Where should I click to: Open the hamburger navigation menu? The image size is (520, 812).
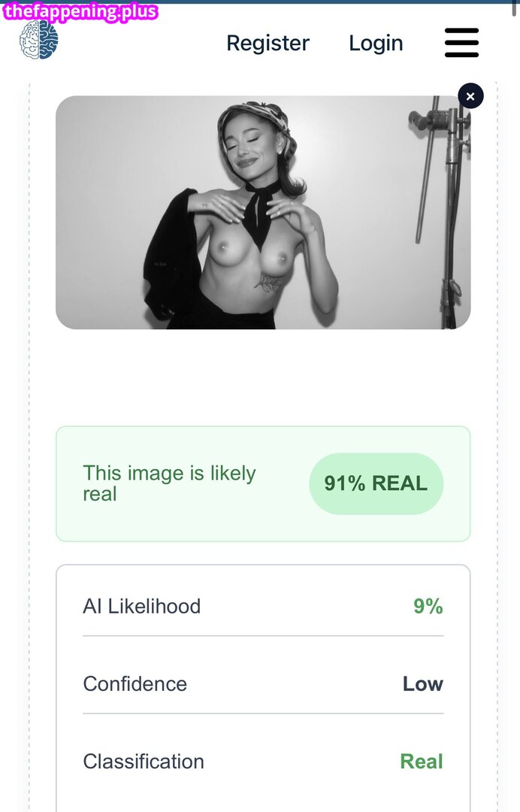click(461, 42)
